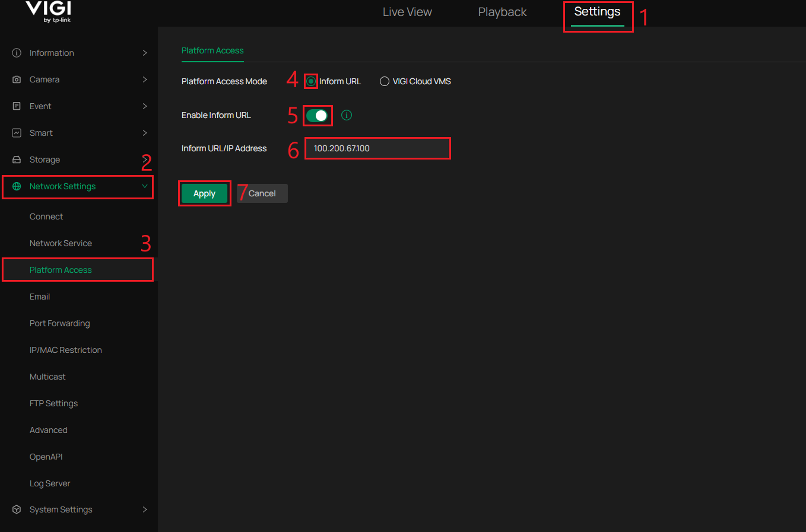This screenshot has height=532, width=806.
Task: Open the OpenAPI submenu item
Action: (x=46, y=457)
